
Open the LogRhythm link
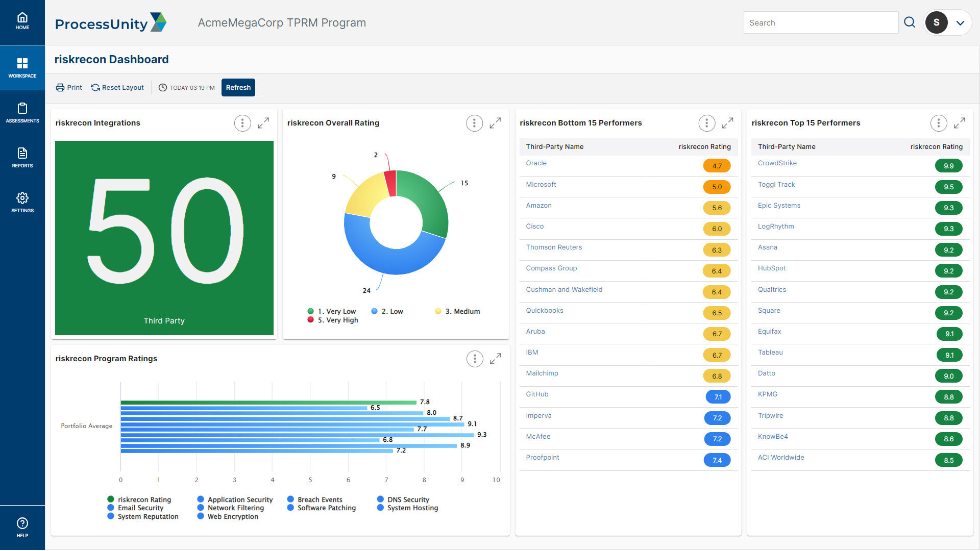[x=776, y=227]
